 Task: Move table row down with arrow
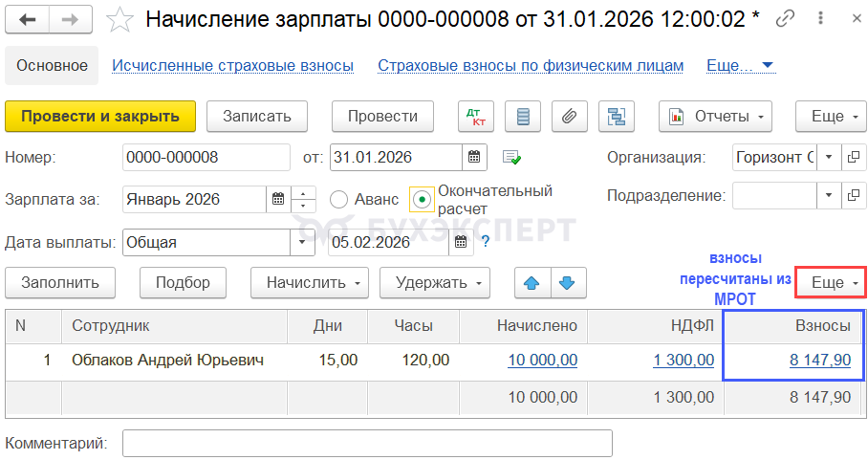[567, 283]
